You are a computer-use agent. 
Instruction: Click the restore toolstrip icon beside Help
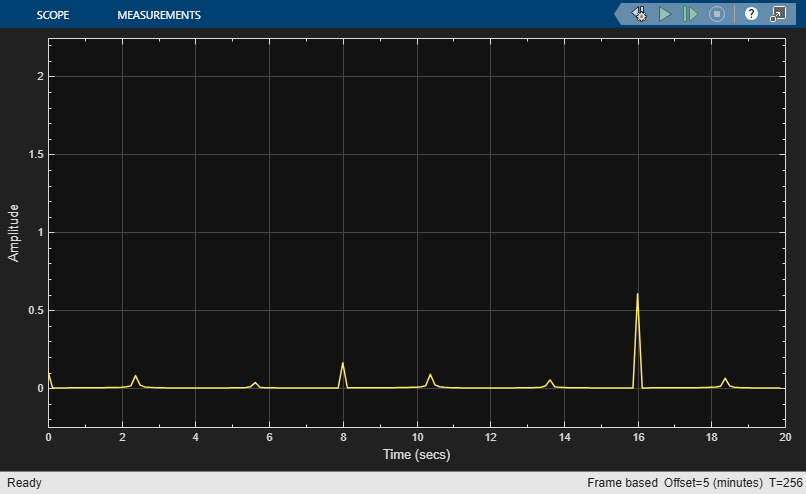click(x=776, y=14)
